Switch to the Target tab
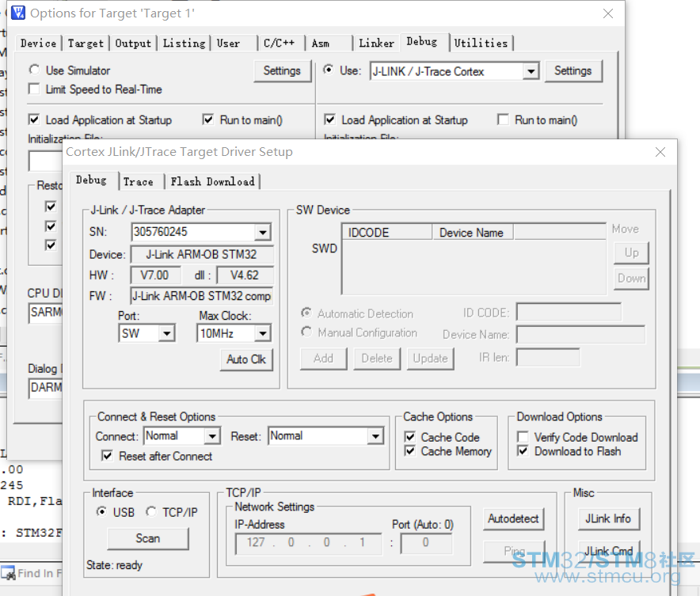Image resolution: width=700 pixels, height=596 pixels. 86,44
